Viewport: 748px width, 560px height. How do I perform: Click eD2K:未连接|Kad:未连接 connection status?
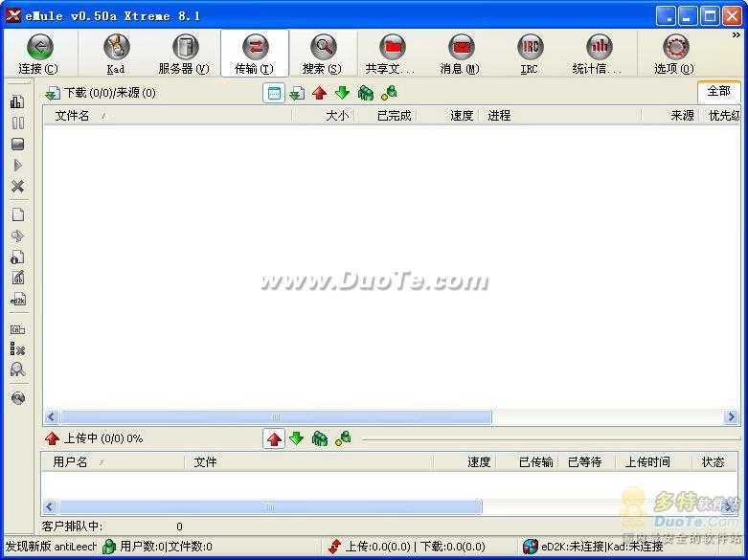(x=593, y=547)
